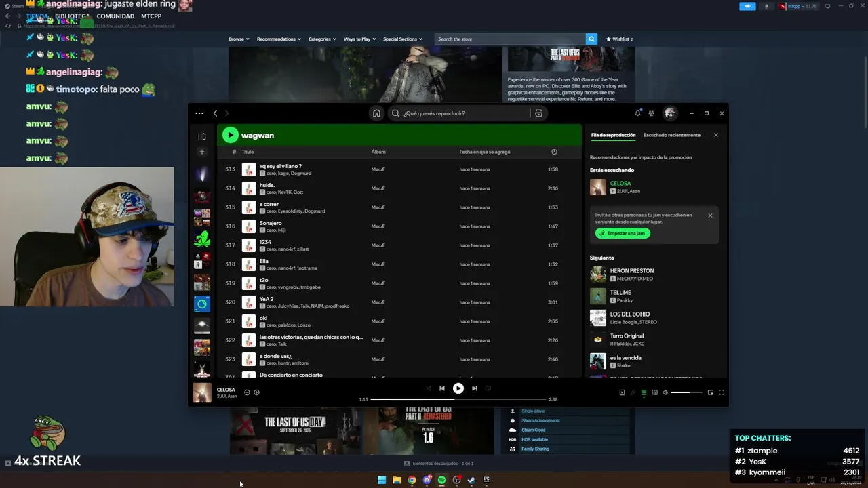This screenshot has width=868, height=488.
Task: Toggle repeat in Spotify player
Action: pos(488,388)
